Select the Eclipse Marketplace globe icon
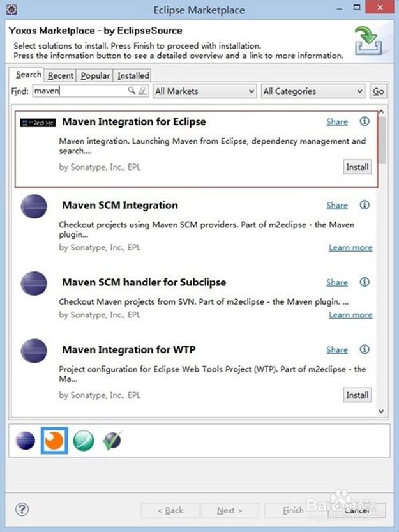 25,441
